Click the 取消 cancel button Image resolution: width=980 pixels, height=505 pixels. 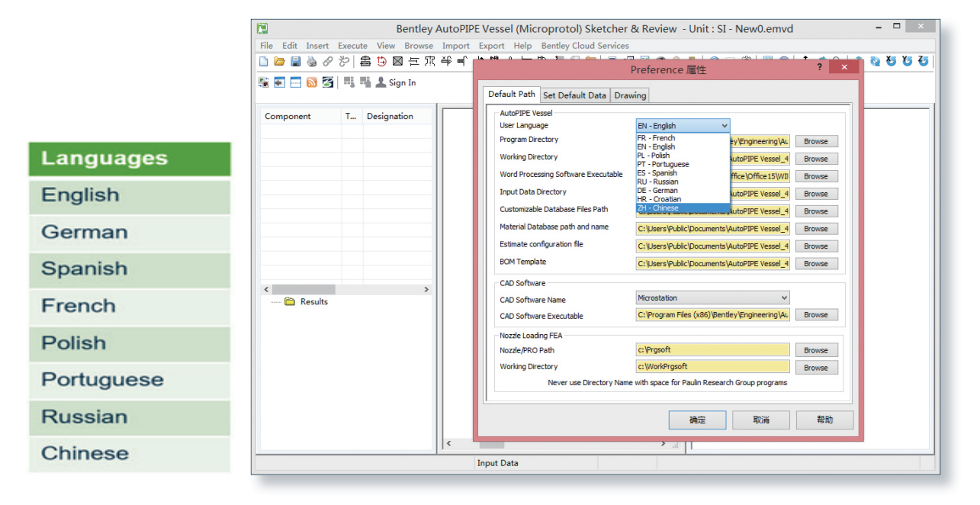click(761, 420)
